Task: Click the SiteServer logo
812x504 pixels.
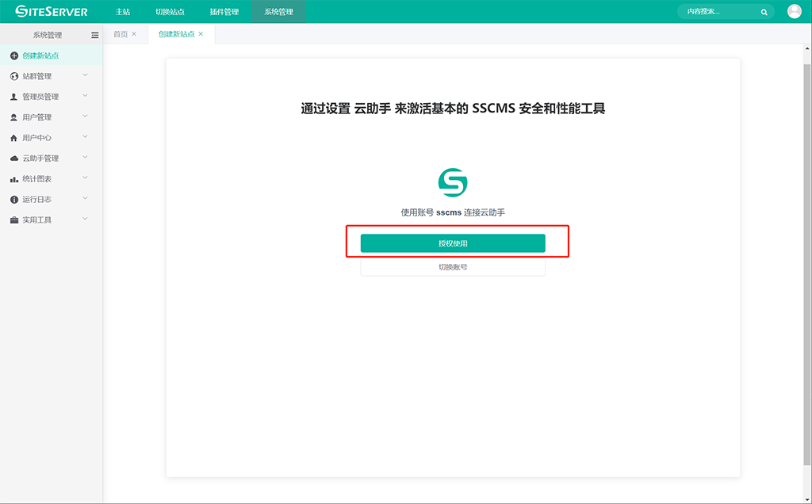Action: pyautogui.click(x=52, y=11)
